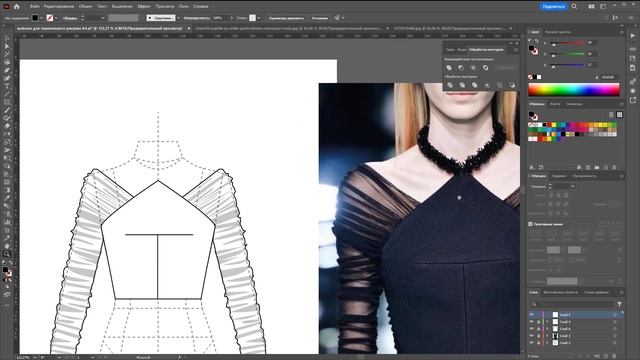Click the Exclude shape mode icon
Screen dimensions: 640x360
click(x=486, y=68)
